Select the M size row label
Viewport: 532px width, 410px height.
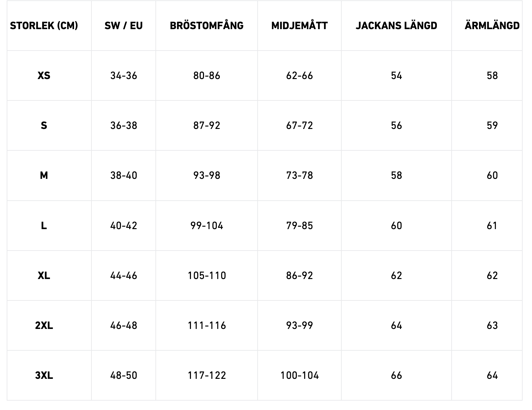pos(44,176)
